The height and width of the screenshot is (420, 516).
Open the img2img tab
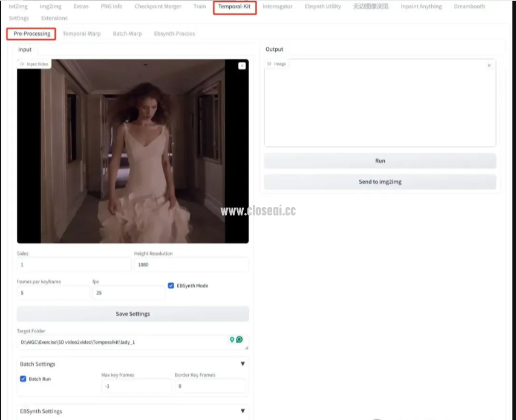[50, 6]
